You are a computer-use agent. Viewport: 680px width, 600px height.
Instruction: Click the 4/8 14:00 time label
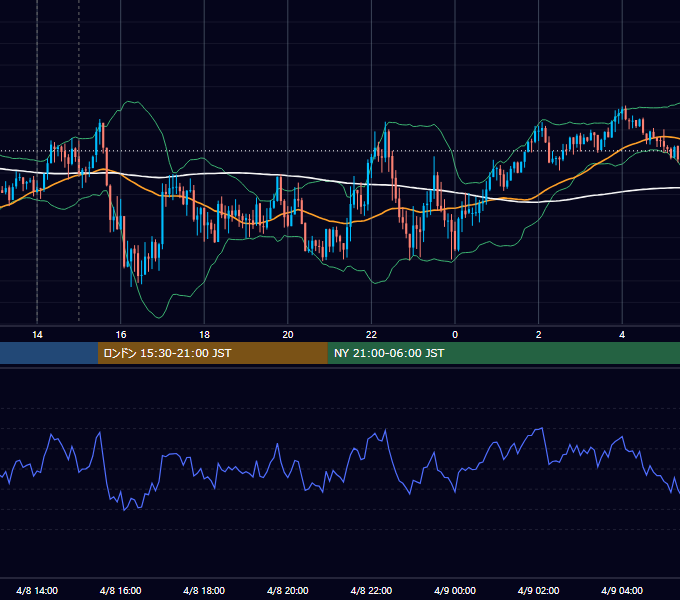click(37, 590)
